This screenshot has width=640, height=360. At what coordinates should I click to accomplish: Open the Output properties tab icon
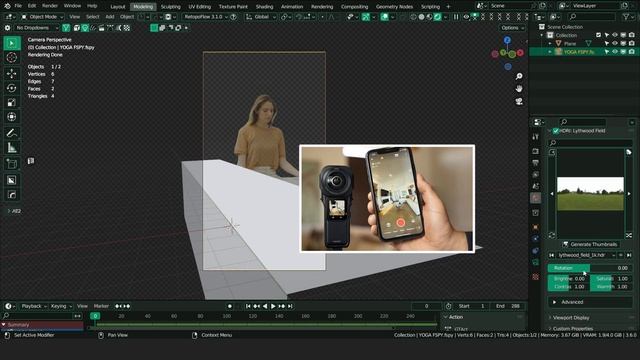(x=536, y=163)
